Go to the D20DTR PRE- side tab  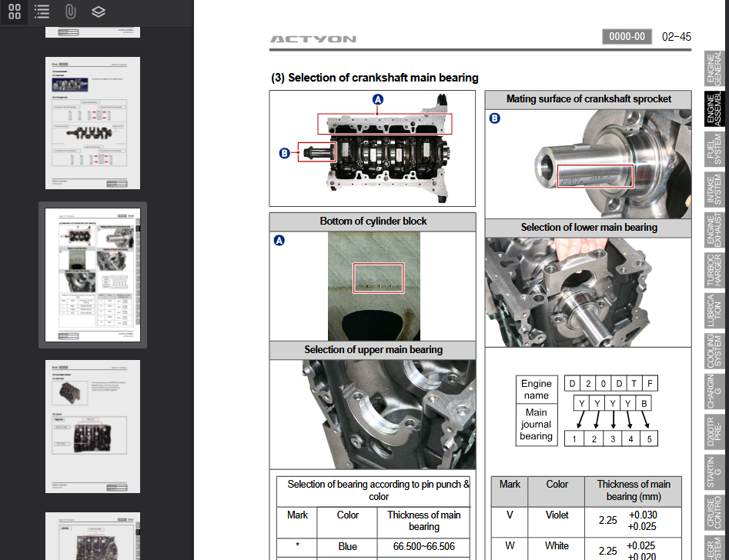pos(714,432)
